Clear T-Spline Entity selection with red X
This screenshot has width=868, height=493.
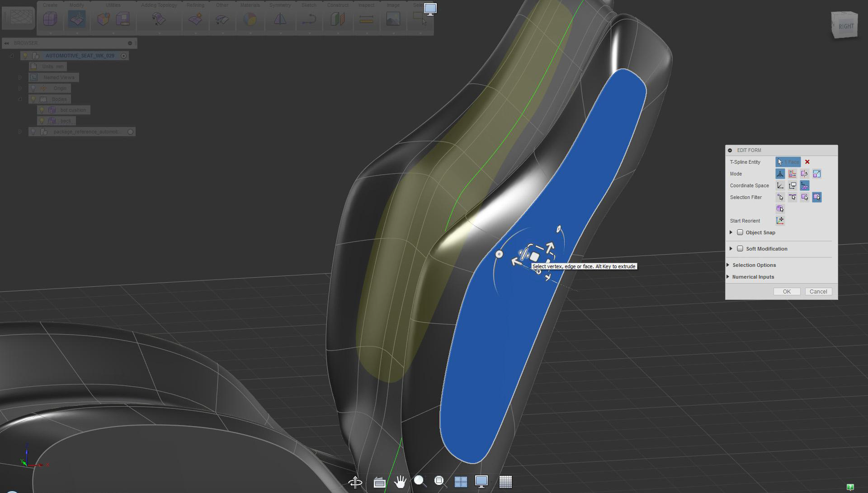point(807,162)
